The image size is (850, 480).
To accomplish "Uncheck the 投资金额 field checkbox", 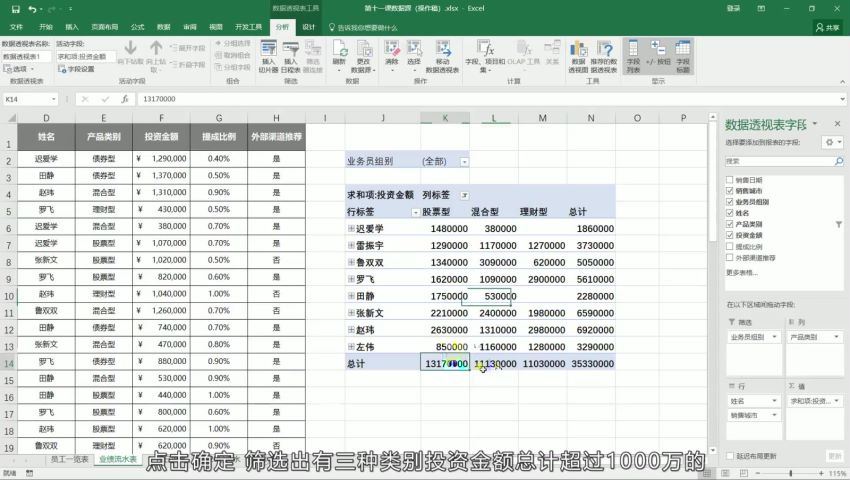I will 730,235.
